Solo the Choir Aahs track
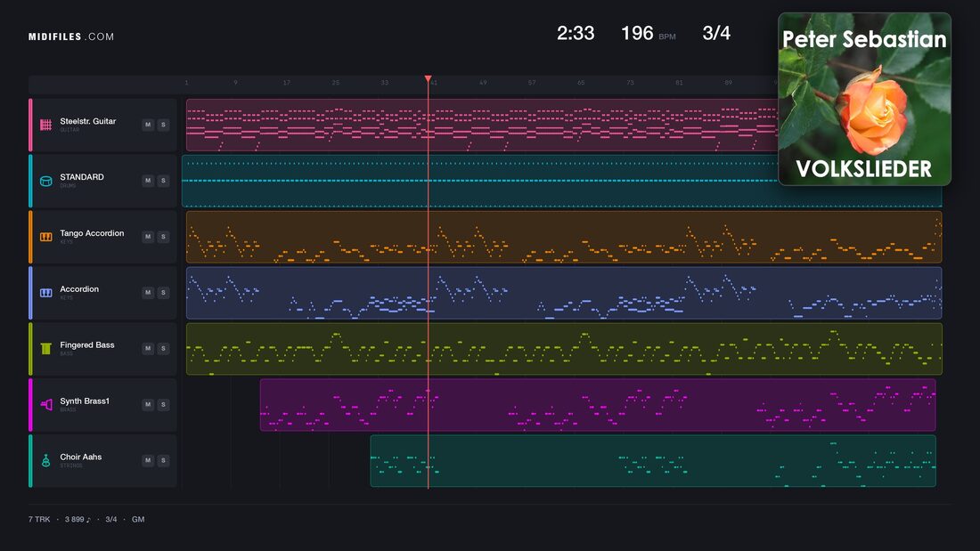980x551 pixels. click(x=163, y=460)
